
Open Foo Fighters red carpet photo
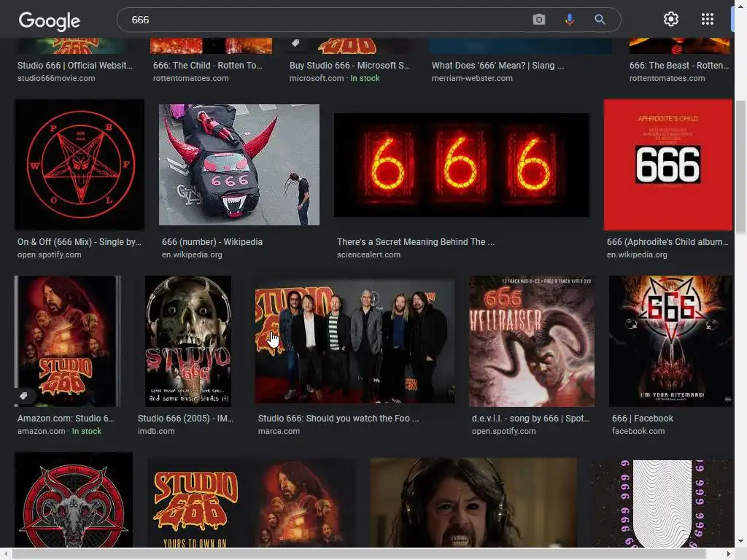(355, 341)
